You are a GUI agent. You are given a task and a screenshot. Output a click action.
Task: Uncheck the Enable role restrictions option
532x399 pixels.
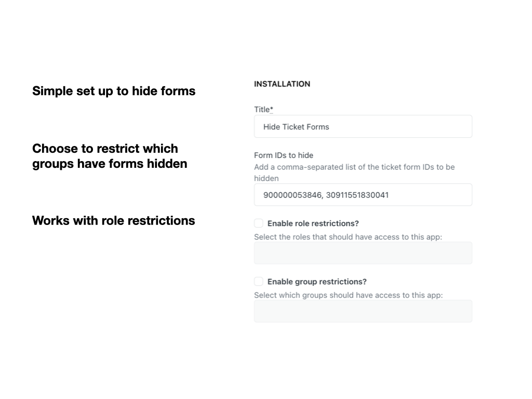pyautogui.click(x=258, y=223)
